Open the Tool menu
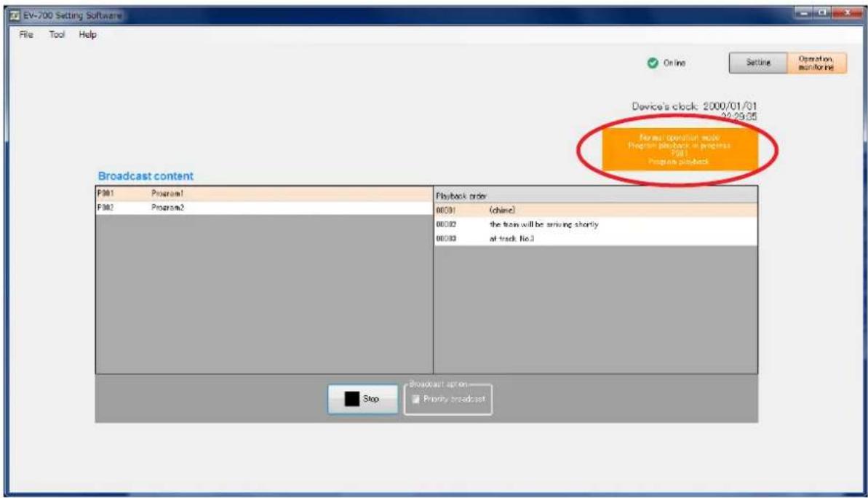 [57, 34]
